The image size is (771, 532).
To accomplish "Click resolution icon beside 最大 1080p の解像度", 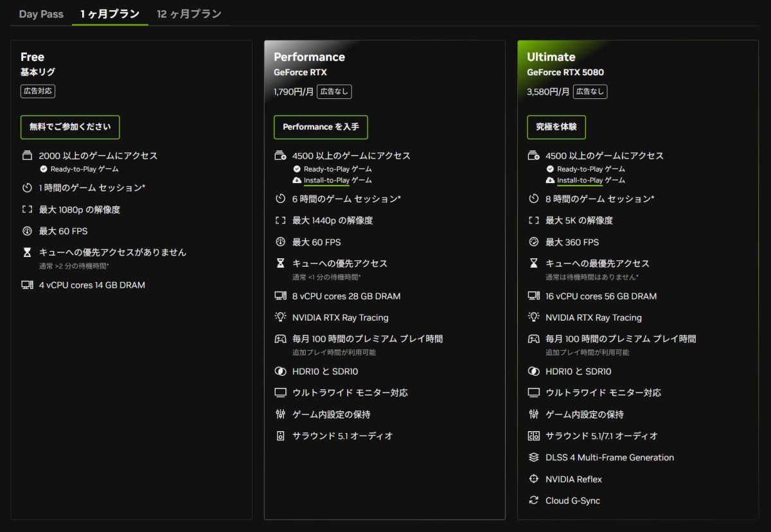I will (x=27, y=209).
